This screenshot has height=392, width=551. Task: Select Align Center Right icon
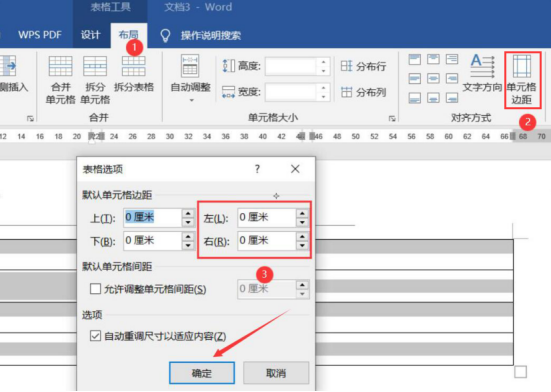coord(452,78)
